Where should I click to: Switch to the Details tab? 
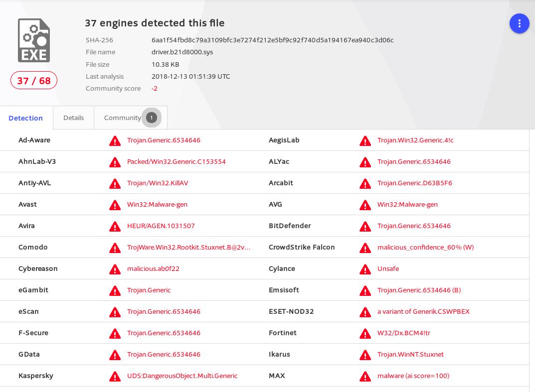pyautogui.click(x=73, y=118)
